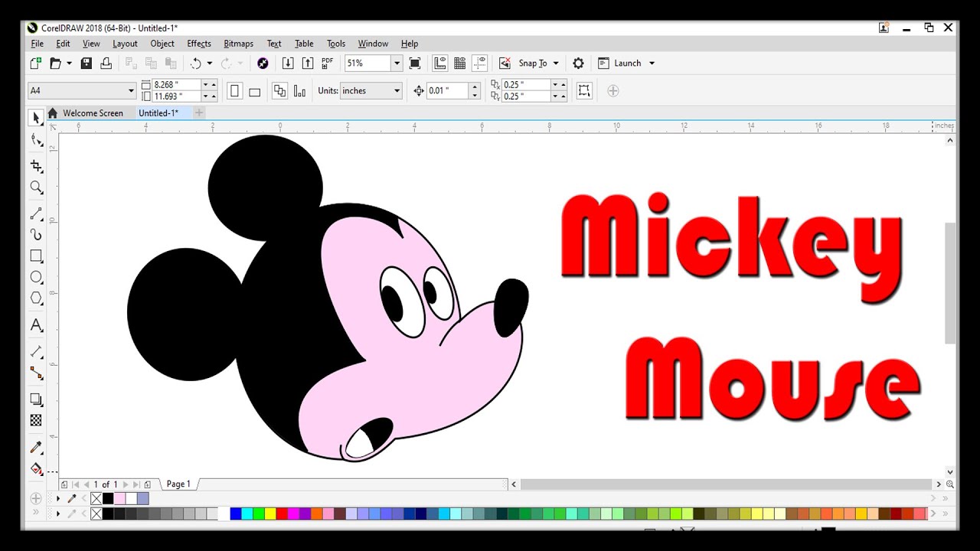Select the Page 1 tab

click(x=178, y=484)
